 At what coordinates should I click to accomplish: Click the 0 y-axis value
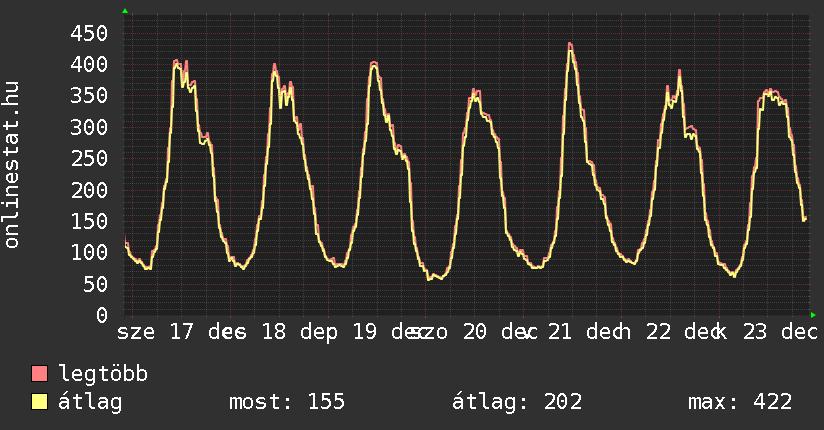click(x=101, y=315)
